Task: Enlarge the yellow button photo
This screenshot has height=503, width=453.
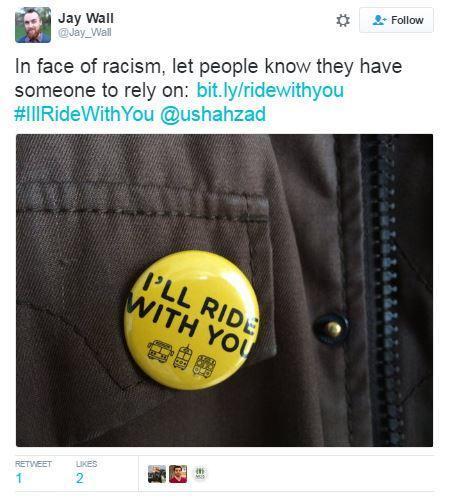Action: tap(224, 290)
